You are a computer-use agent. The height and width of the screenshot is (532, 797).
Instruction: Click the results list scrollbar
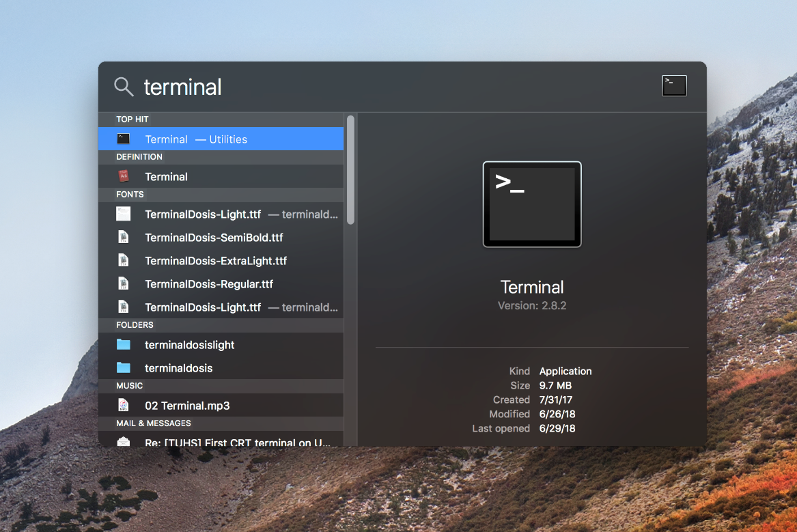point(351,170)
